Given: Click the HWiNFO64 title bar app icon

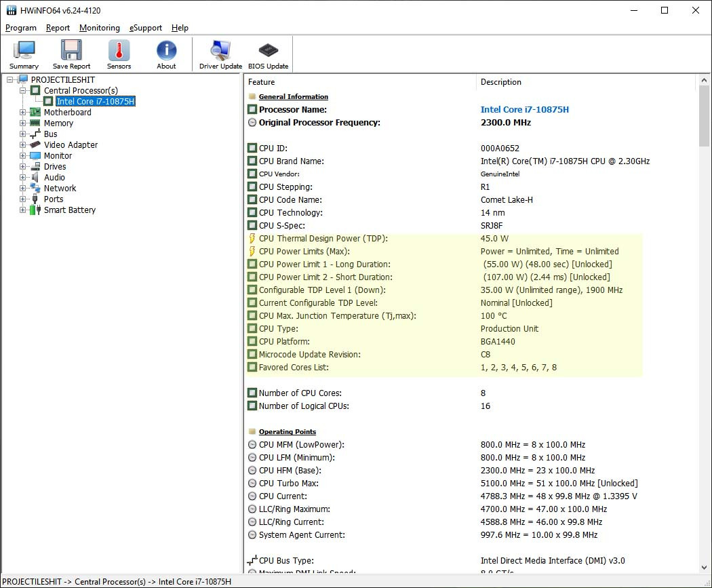Looking at the screenshot, I should click(12, 10).
